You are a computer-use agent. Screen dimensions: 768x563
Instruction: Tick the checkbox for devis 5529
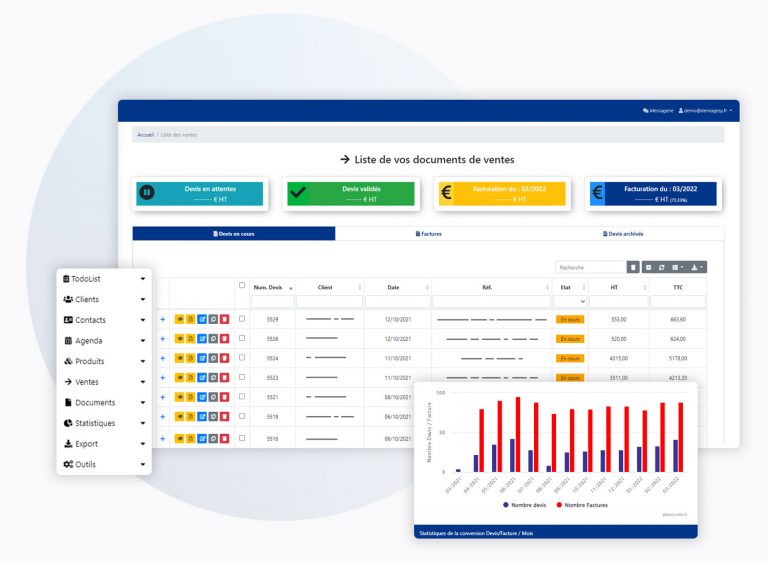click(241, 319)
